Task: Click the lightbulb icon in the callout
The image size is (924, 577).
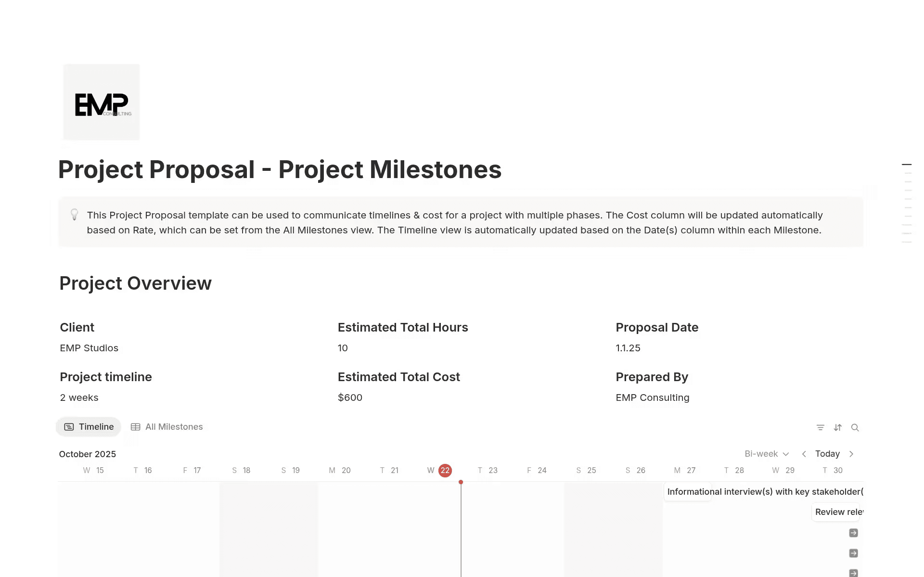Action: point(75,215)
